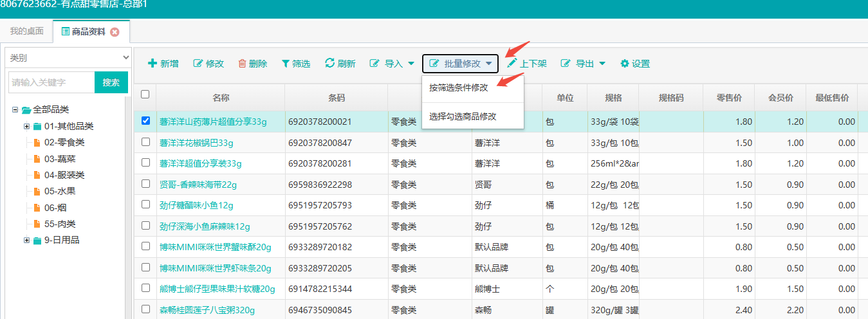
Task: Check the 熊博士熊仔型果味果汁软糖20g row checkbox
Action: (x=145, y=288)
